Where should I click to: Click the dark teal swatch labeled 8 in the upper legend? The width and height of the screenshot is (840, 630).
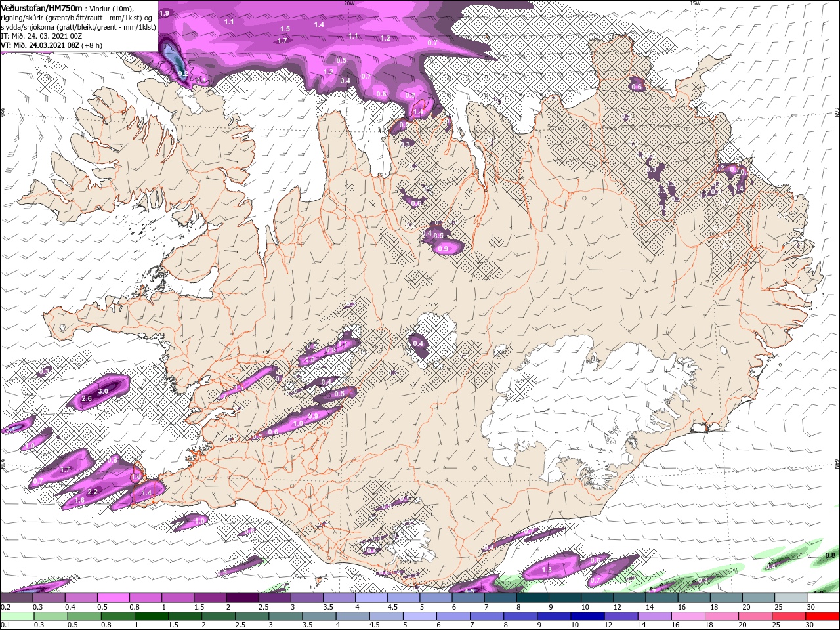point(533,598)
